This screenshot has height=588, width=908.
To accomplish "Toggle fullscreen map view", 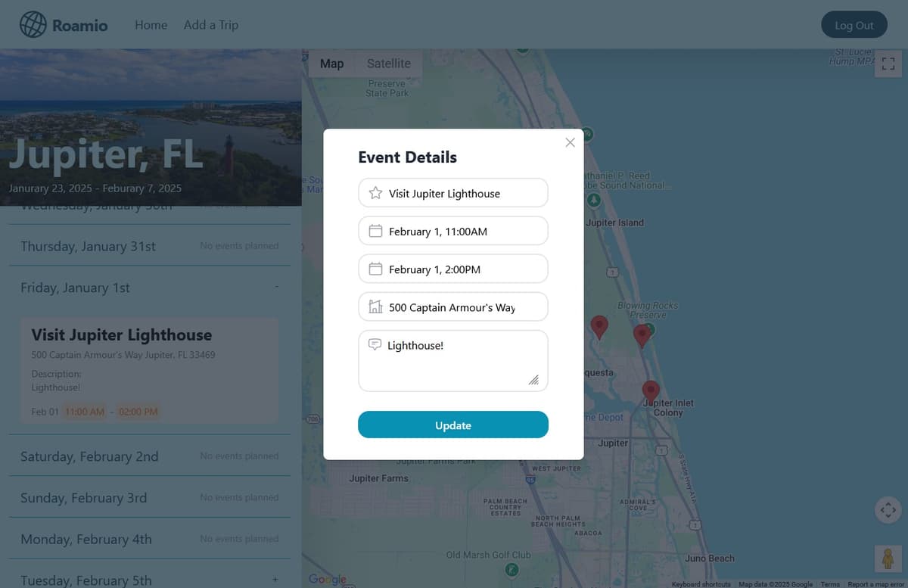I will click(x=888, y=64).
